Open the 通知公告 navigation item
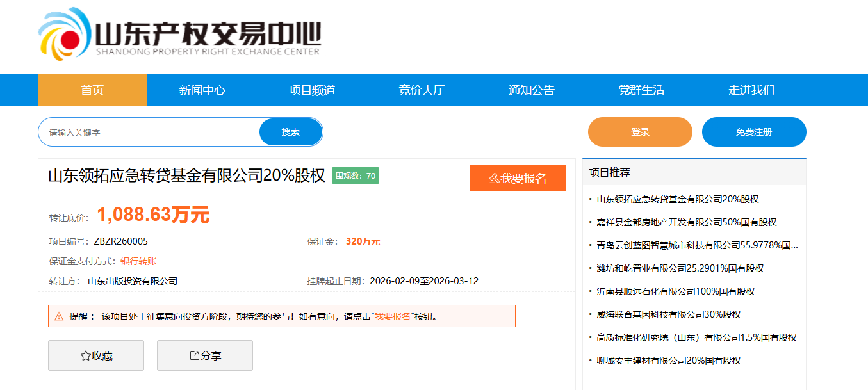 [x=531, y=90]
